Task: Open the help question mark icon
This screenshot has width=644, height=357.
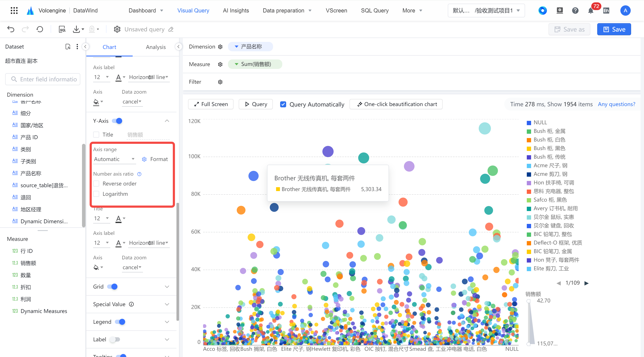Action: tap(575, 11)
